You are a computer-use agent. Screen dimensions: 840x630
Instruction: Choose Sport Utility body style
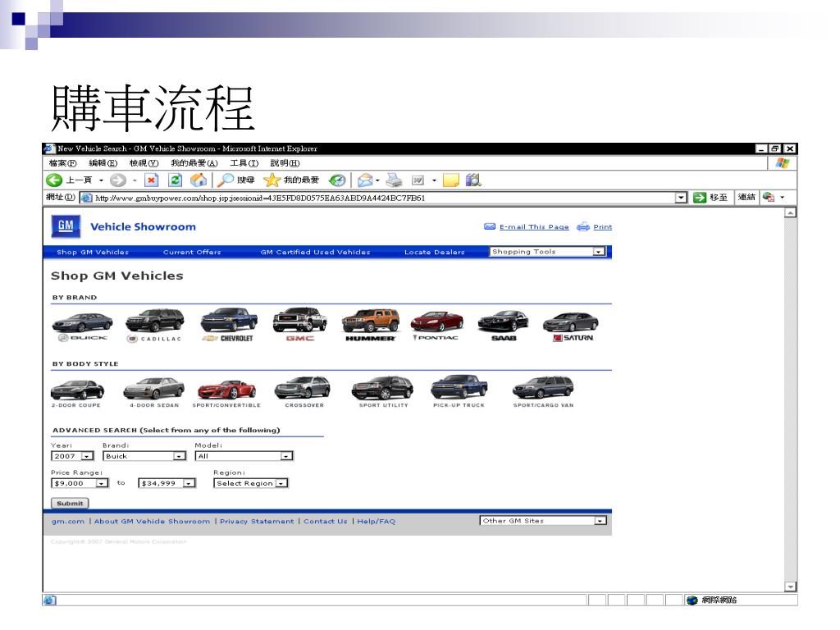coord(383,392)
